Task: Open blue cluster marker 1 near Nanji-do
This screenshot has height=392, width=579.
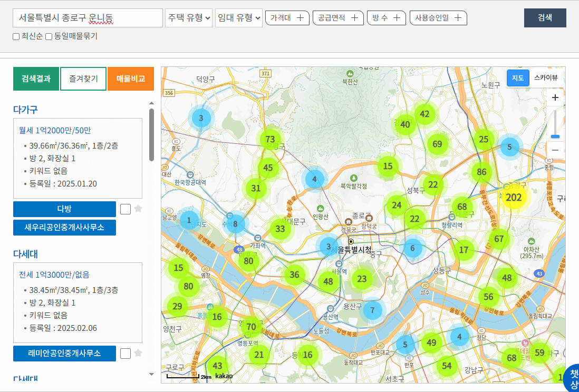Action: [x=189, y=220]
